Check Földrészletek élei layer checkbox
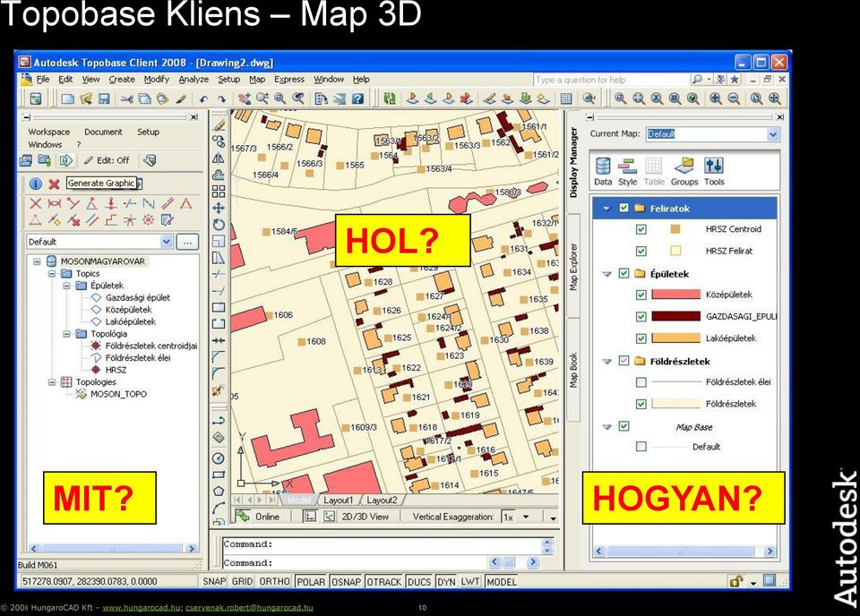This screenshot has width=860, height=616. coord(641,382)
